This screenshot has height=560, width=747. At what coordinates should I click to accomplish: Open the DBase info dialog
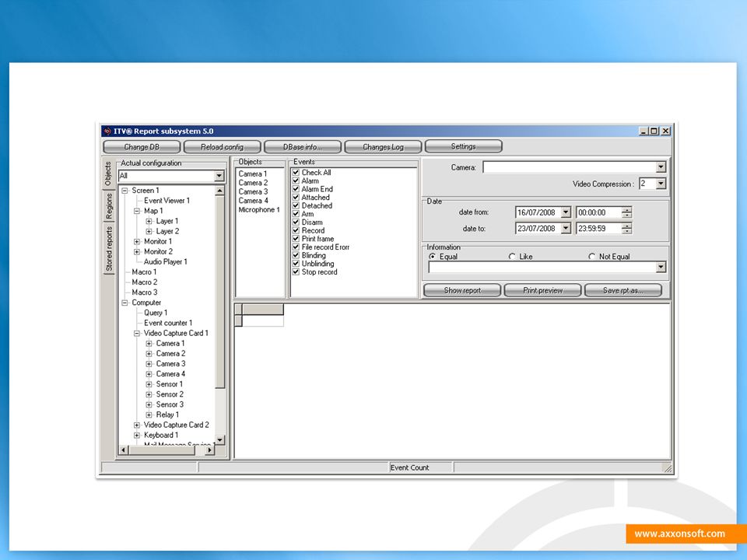(303, 147)
